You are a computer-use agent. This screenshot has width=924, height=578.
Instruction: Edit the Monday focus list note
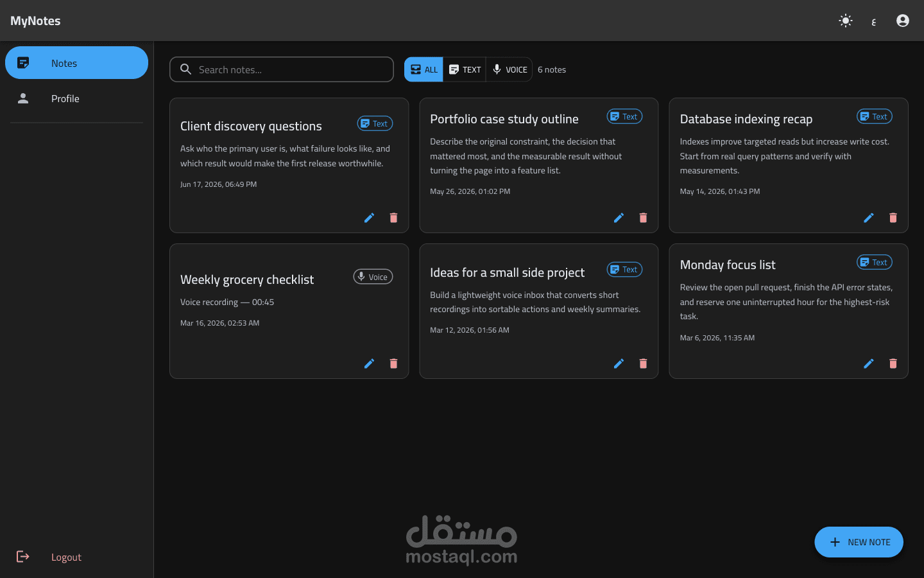pyautogui.click(x=868, y=363)
